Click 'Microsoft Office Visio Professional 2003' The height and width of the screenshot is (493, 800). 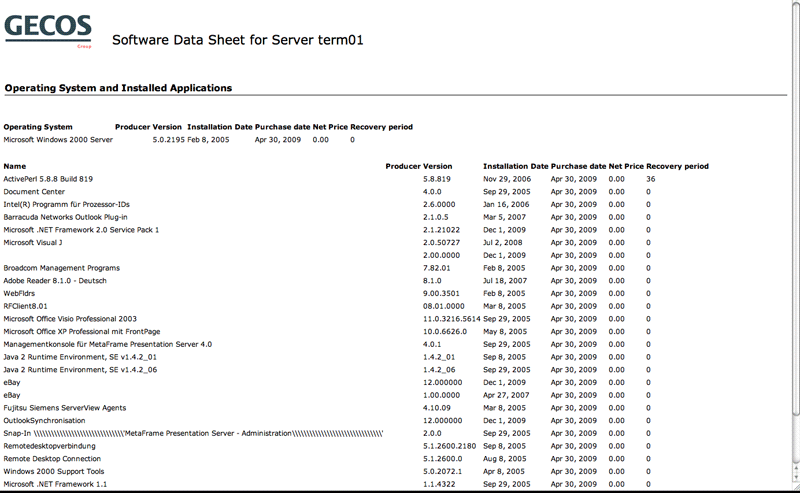(70, 319)
